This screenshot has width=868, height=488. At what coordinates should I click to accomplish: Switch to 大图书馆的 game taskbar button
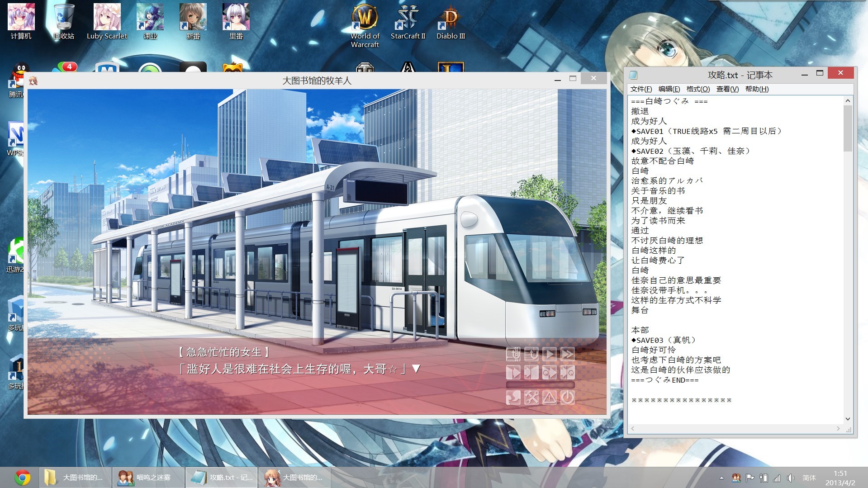[x=295, y=478]
